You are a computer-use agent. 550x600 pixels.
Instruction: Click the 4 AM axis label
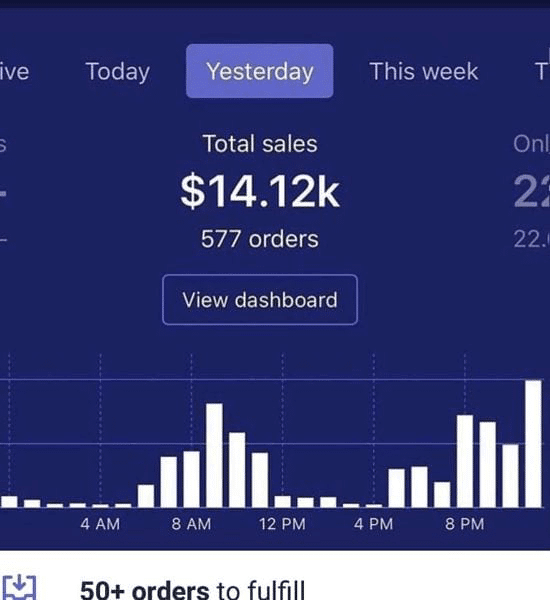tap(100, 524)
